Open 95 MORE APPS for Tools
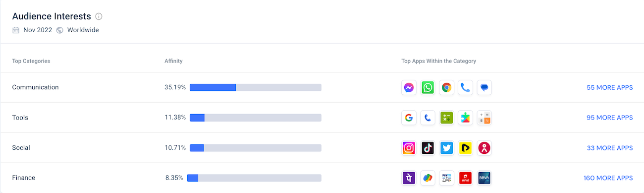This screenshot has height=193, width=644. [609, 118]
